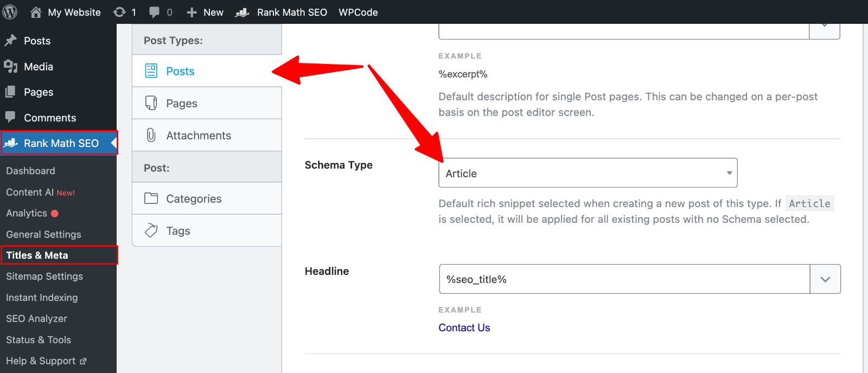Click the home icon beside My Website
The height and width of the screenshot is (373, 868).
coord(36,12)
